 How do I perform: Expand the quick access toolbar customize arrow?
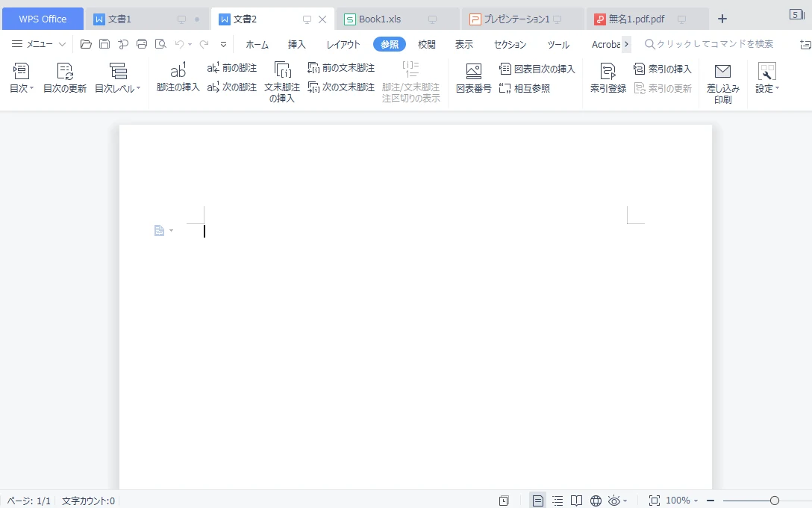point(223,45)
